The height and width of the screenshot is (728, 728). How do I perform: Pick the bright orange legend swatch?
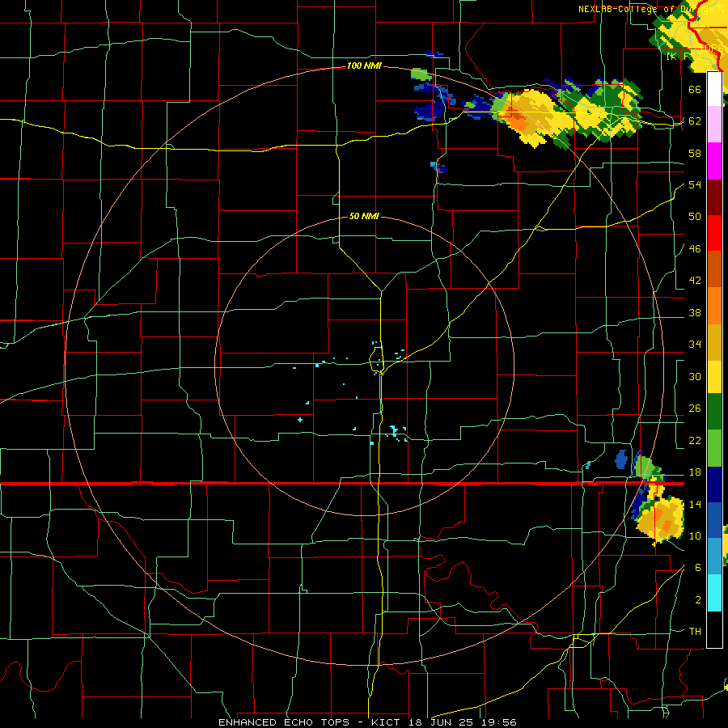[714, 306]
